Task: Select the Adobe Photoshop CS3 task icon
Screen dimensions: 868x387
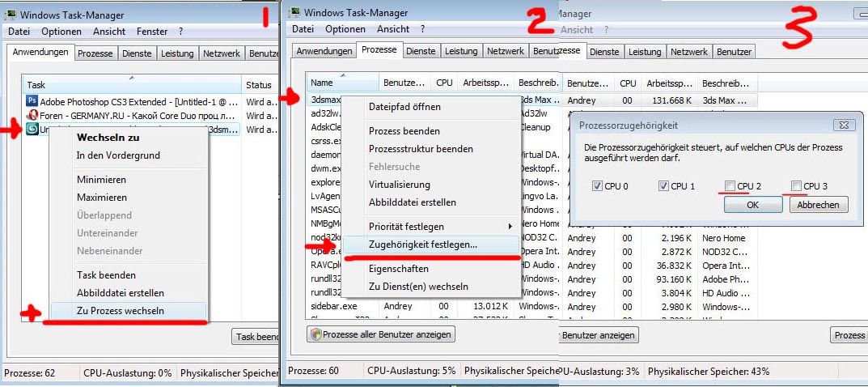Action: click(32, 101)
